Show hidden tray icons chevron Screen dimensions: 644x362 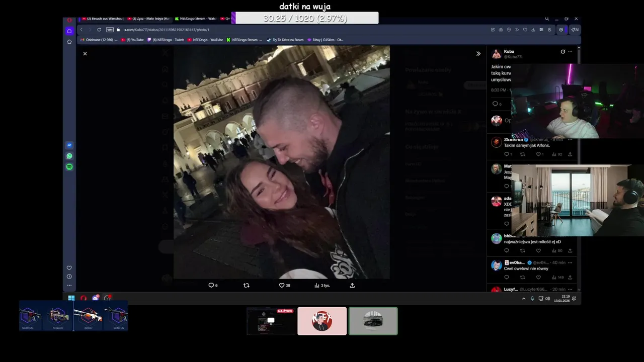pos(524,298)
